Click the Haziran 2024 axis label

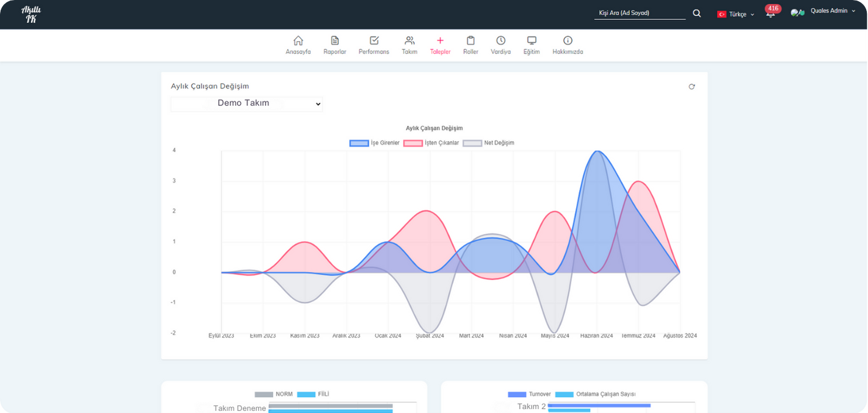point(597,336)
